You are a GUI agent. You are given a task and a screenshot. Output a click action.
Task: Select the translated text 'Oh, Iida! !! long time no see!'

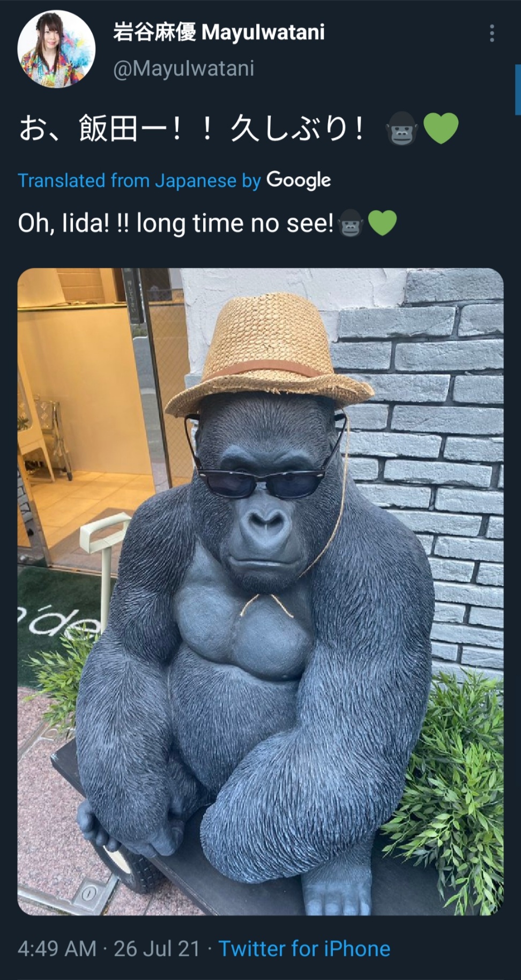(x=176, y=223)
